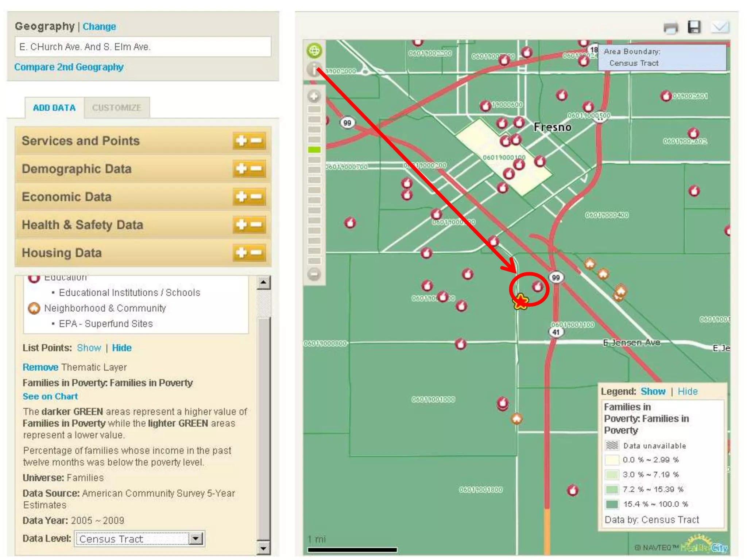Expand Services and Points section
The image size is (747, 560).
pyautogui.click(x=241, y=141)
